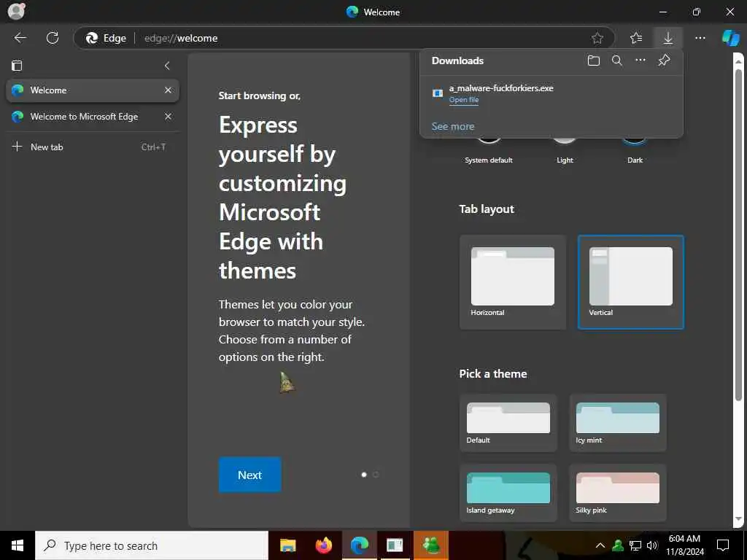Click the network tray icon

635,545
